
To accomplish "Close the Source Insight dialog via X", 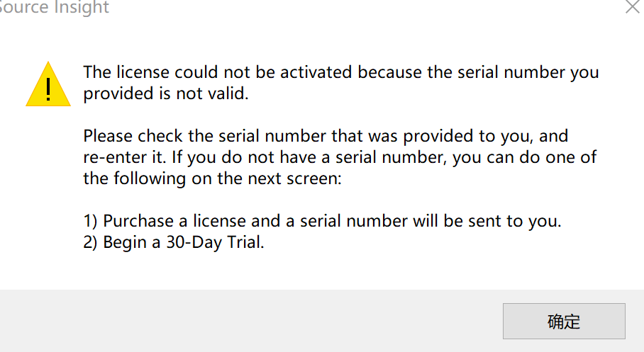I will pos(633,6).
